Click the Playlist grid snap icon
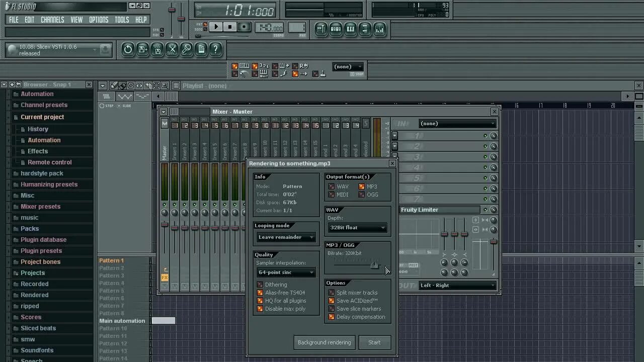644x362 pixels. click(176, 85)
